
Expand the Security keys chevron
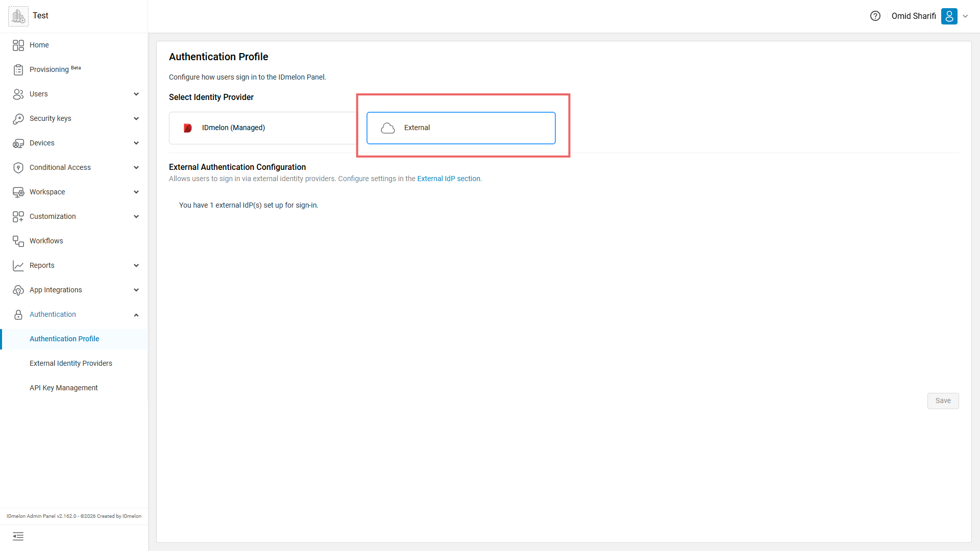coord(136,118)
